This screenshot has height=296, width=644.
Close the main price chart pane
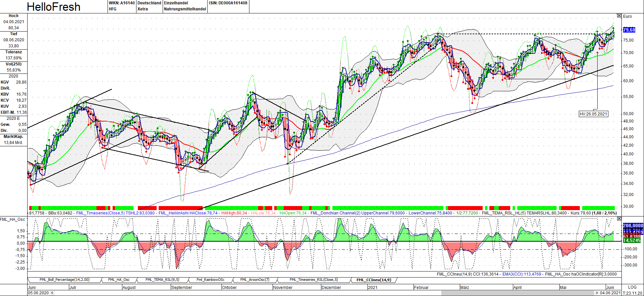(x=619, y=16)
